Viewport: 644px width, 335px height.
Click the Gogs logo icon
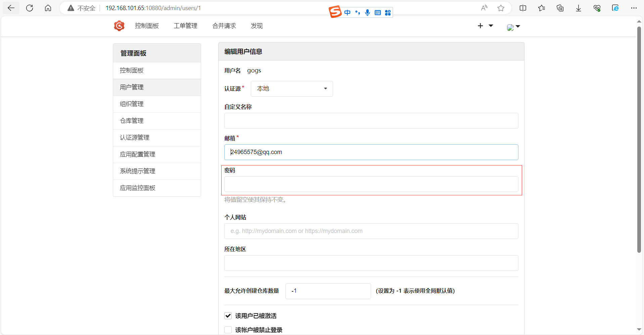pyautogui.click(x=119, y=26)
